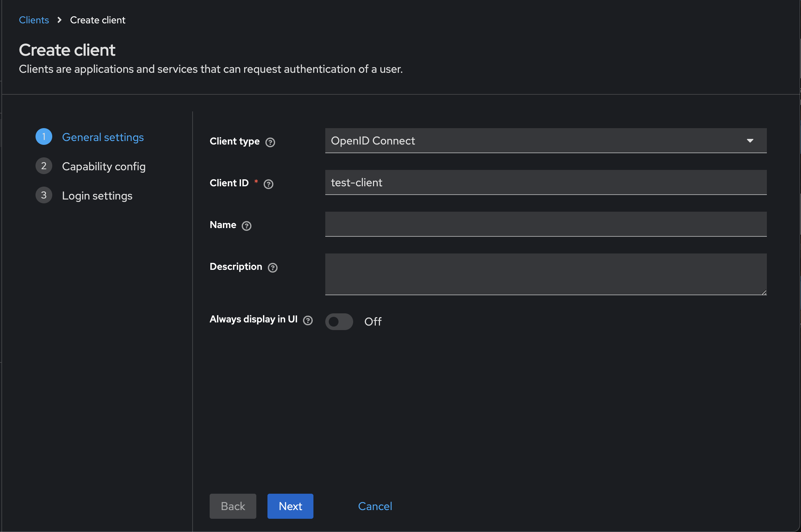This screenshot has width=801, height=532.
Task: Click the step 2 circle icon
Action: pyautogui.click(x=44, y=166)
